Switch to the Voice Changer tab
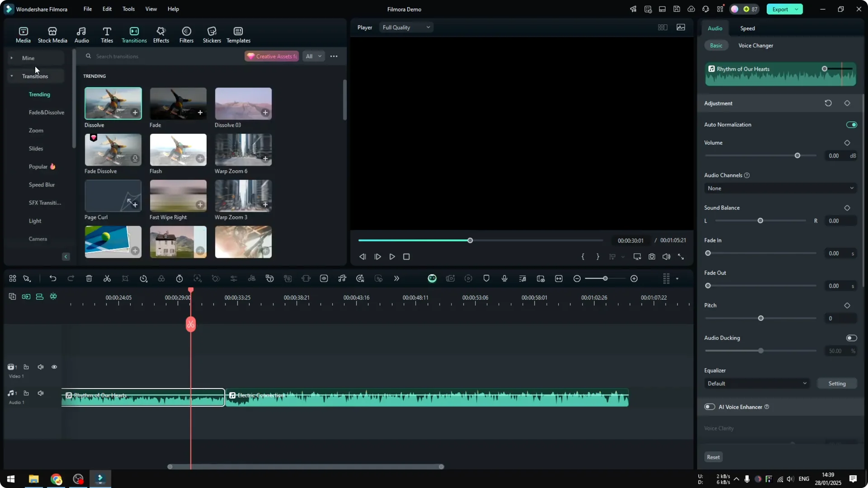This screenshot has width=868, height=488. tap(755, 45)
